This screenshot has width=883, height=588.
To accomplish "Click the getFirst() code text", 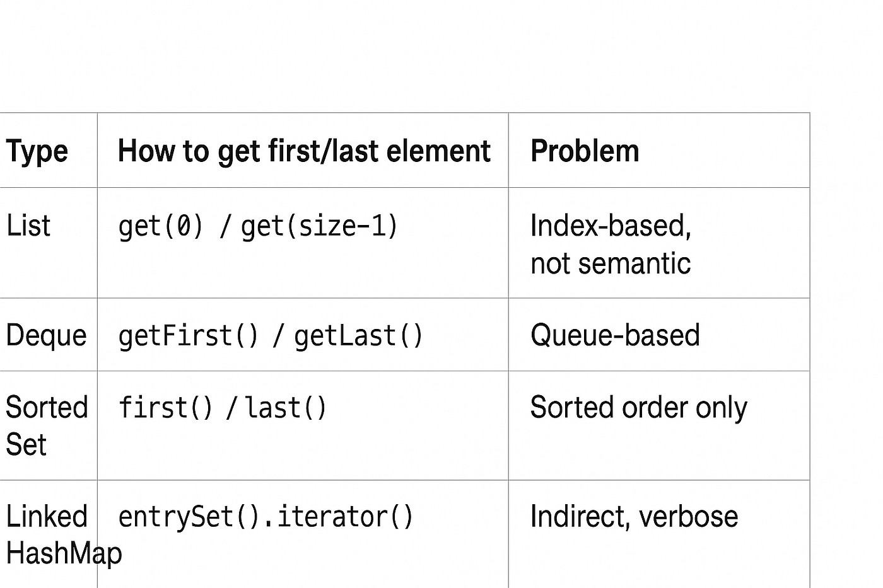I will (188, 335).
